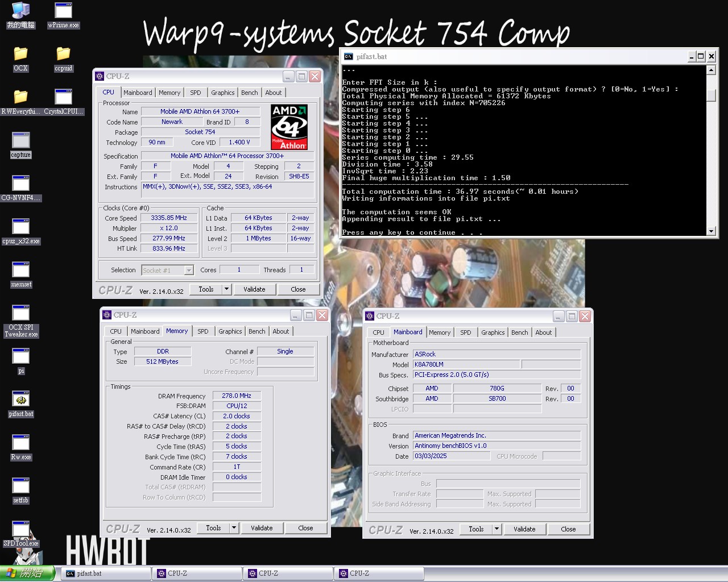The image size is (728, 582).
Task: Click the console vertical scrollbar thumb
Action: 711,95
